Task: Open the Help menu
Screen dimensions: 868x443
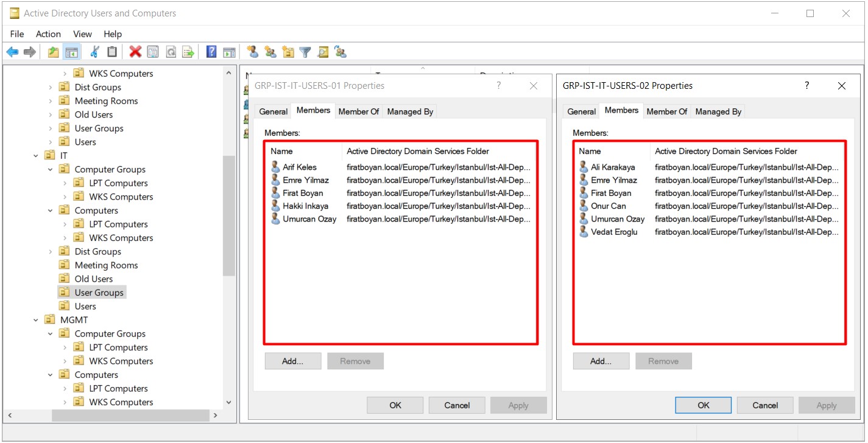Action: click(113, 34)
